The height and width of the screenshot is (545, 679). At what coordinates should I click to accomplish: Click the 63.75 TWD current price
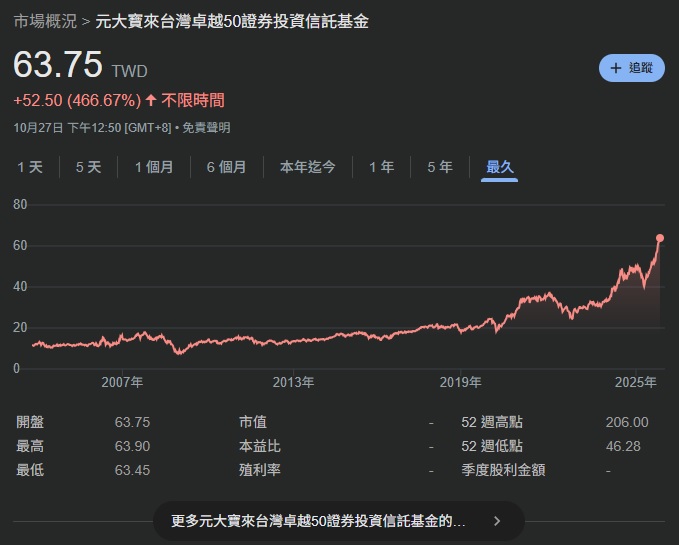(x=58, y=66)
